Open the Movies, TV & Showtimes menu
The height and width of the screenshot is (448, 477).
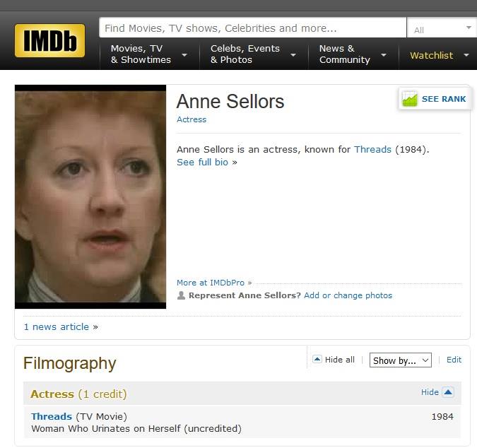141,54
